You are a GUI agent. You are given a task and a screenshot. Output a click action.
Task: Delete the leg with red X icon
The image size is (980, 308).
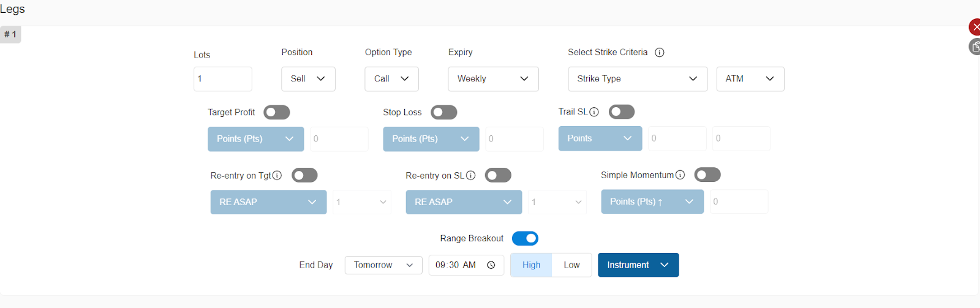[x=974, y=27]
